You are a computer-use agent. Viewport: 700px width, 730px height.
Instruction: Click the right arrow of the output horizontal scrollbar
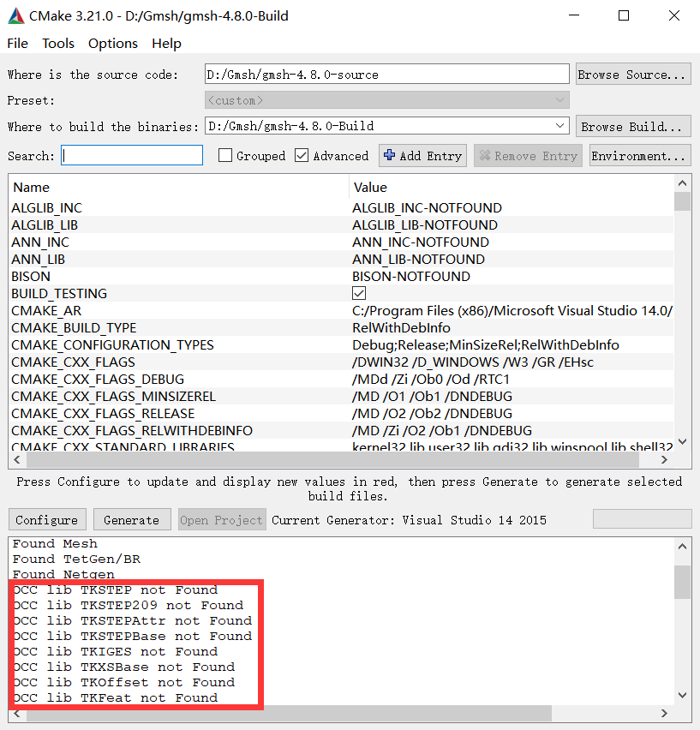[664, 713]
